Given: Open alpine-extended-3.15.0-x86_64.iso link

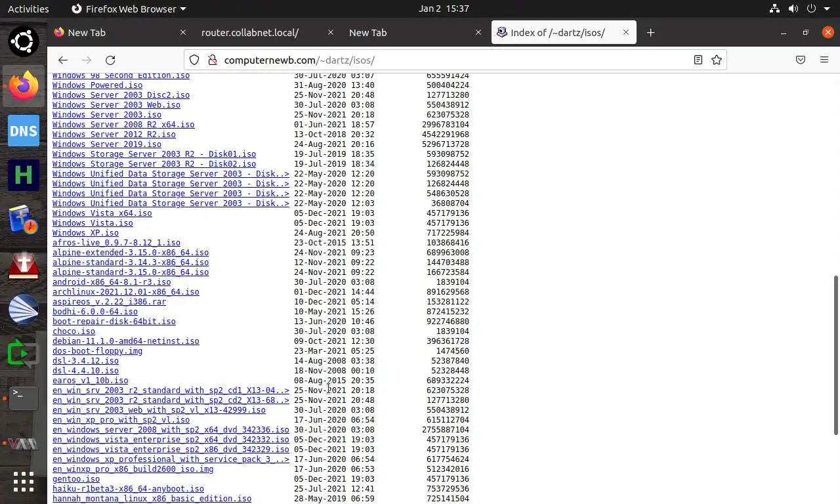Looking at the screenshot, I should point(131,253).
